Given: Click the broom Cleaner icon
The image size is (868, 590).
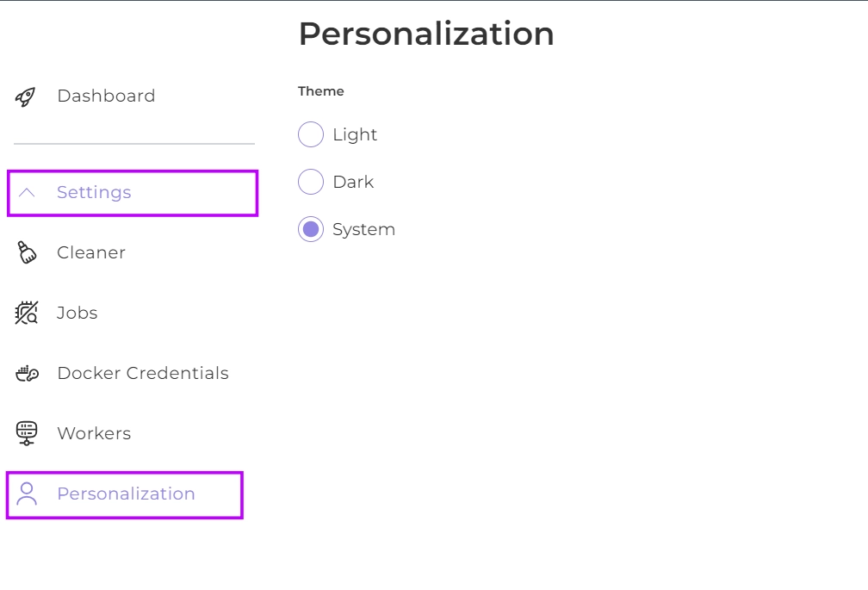Looking at the screenshot, I should click(x=27, y=252).
